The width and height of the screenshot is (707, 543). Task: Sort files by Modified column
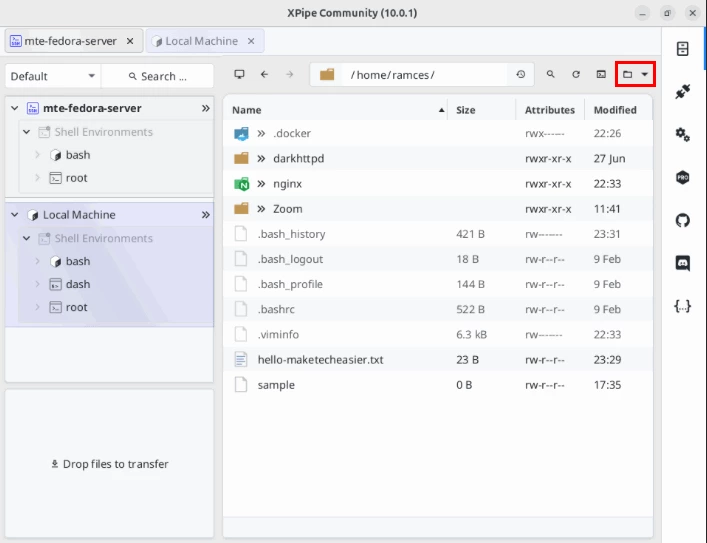[x=618, y=110]
